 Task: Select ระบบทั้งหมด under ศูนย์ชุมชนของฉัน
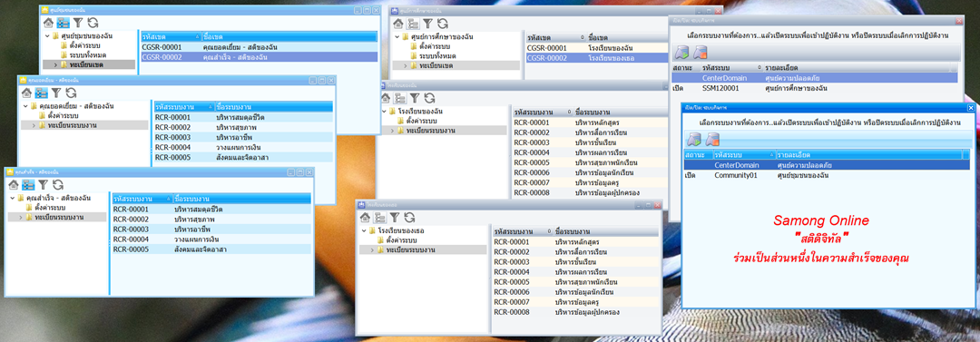coord(88,55)
